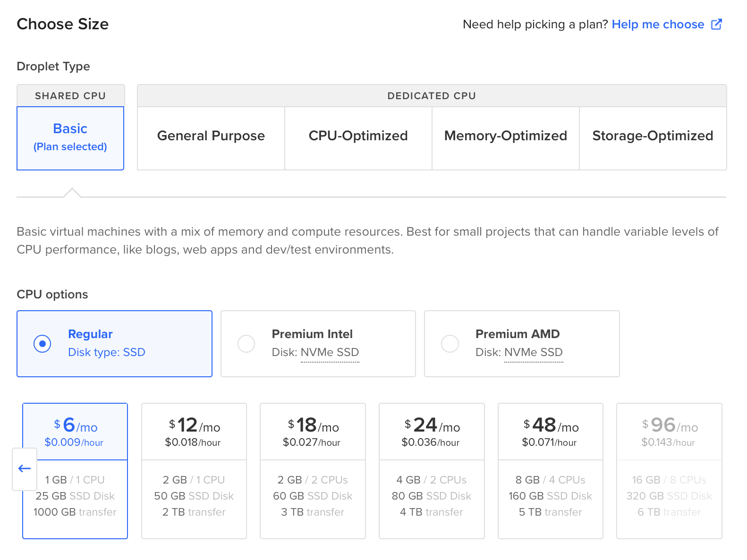Select the Regular CPU radio button
The height and width of the screenshot is (560, 747).
(42, 344)
